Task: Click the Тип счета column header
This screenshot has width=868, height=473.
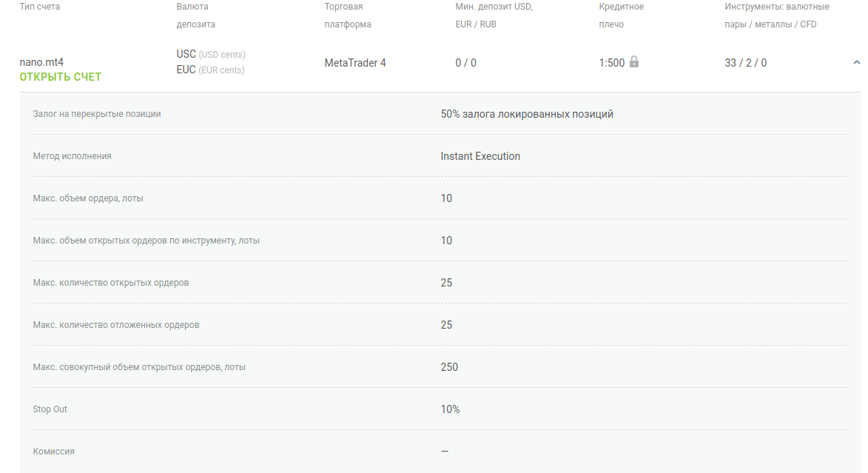Action: click(40, 7)
